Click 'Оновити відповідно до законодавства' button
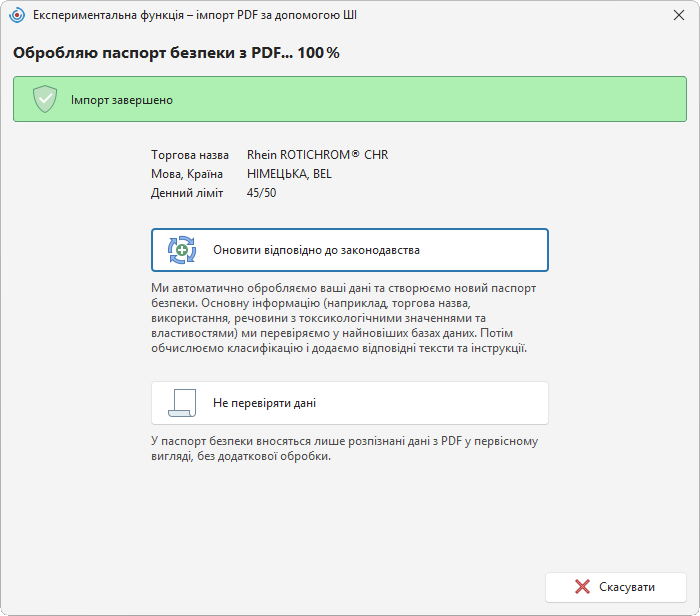The width and height of the screenshot is (700, 616). [x=350, y=250]
